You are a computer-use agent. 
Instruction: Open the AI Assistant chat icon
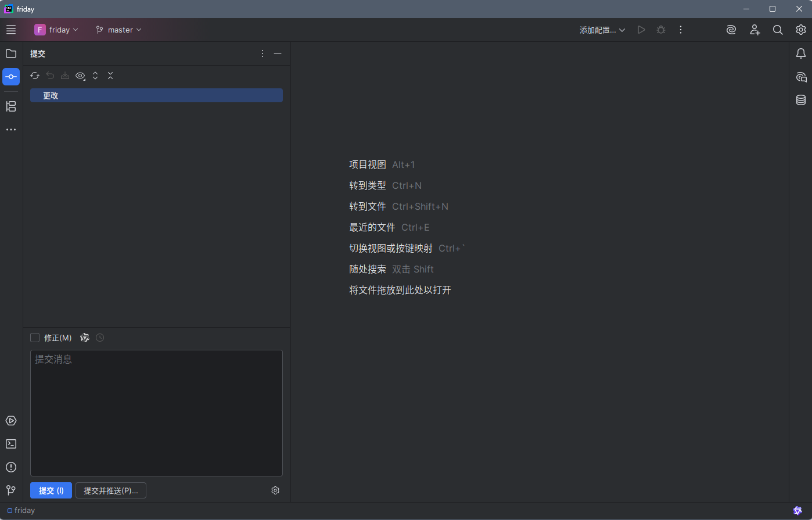coord(801,77)
